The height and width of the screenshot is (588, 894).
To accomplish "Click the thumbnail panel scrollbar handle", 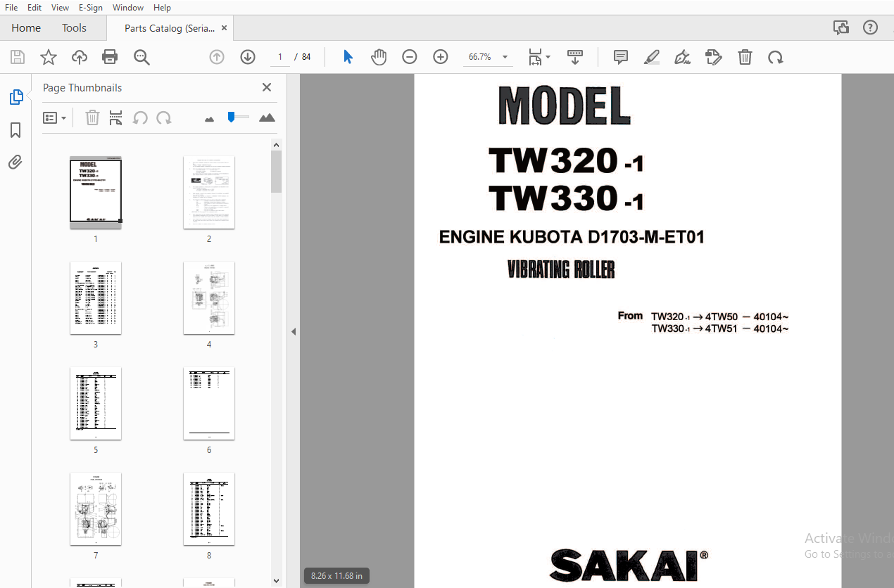I will (277, 172).
